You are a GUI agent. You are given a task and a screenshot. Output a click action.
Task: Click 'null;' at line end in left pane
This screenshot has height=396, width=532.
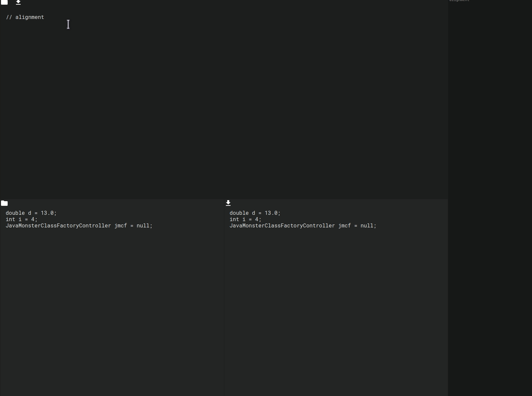click(x=144, y=226)
